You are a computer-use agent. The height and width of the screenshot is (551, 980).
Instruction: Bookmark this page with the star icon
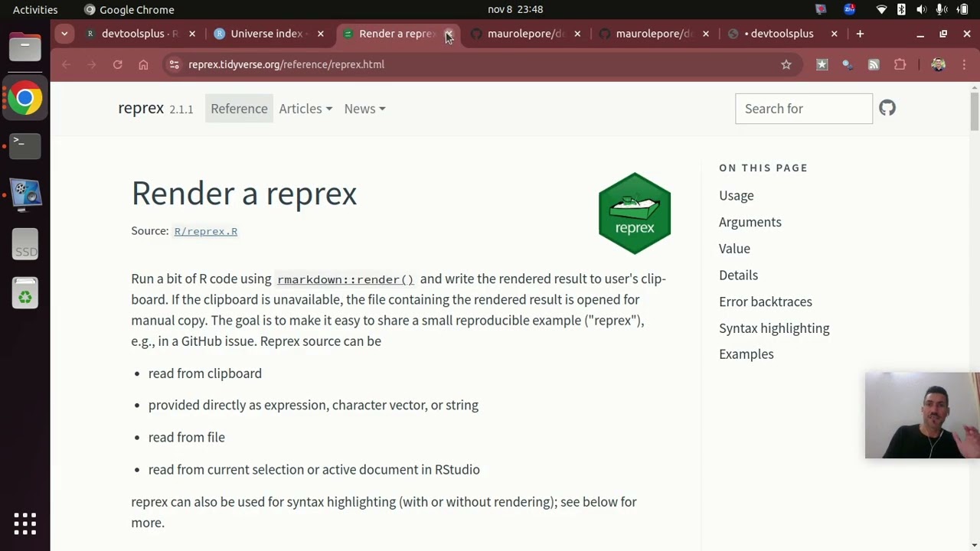[786, 64]
